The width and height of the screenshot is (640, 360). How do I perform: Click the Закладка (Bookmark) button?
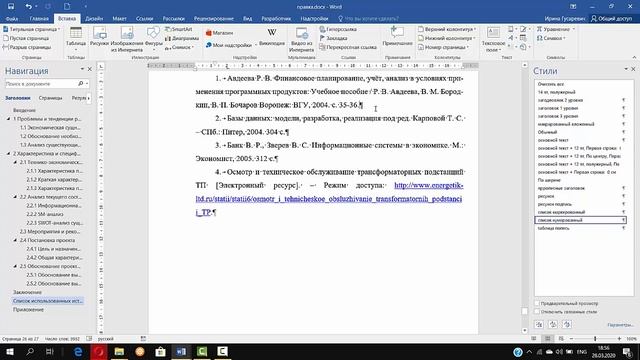click(333, 38)
